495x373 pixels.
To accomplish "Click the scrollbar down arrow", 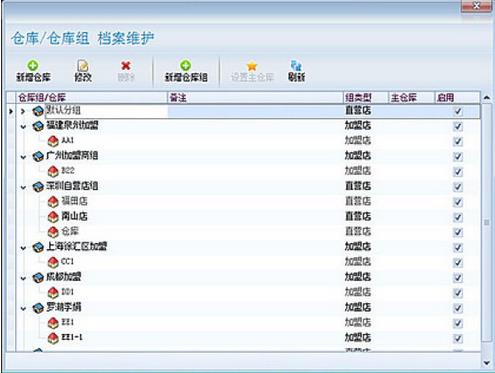I will coord(487,362).
